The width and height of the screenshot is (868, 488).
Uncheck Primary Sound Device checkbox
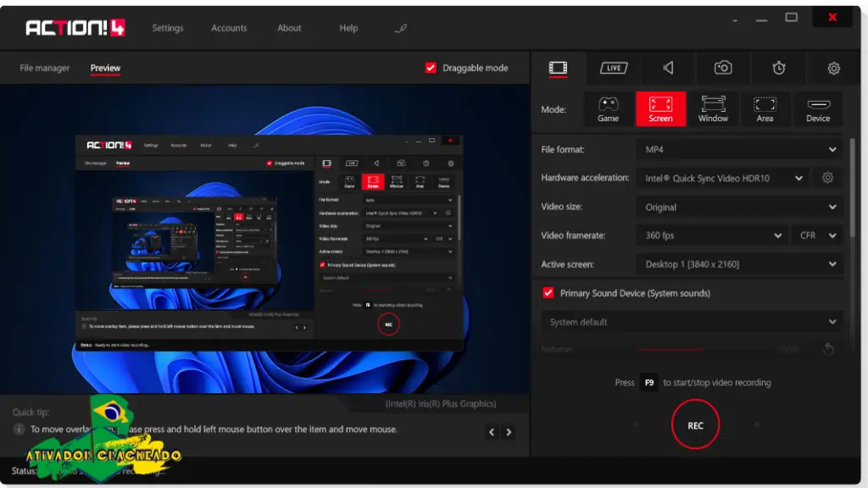pyautogui.click(x=548, y=292)
